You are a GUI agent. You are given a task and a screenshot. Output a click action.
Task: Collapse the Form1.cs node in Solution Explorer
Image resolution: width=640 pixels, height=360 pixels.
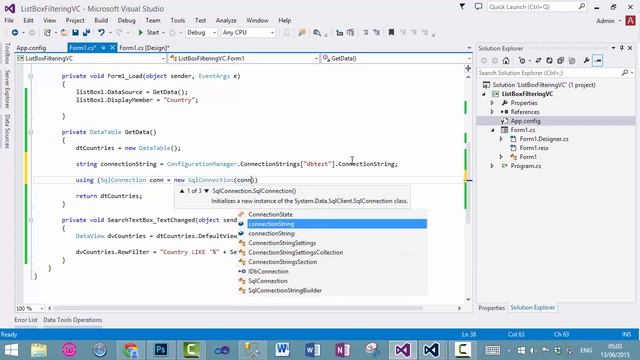pos(493,130)
